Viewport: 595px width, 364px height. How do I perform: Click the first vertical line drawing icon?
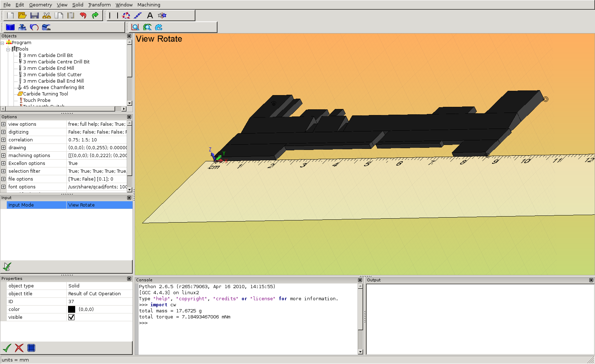pos(110,15)
